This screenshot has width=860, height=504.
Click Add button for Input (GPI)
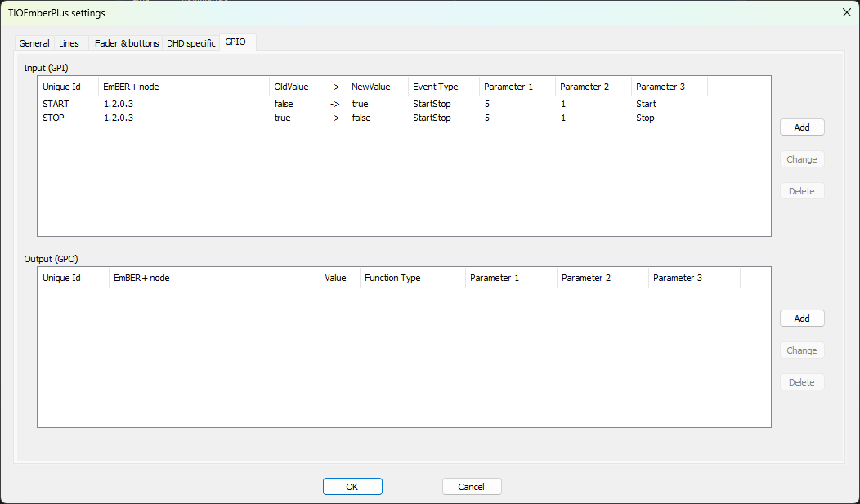(802, 127)
